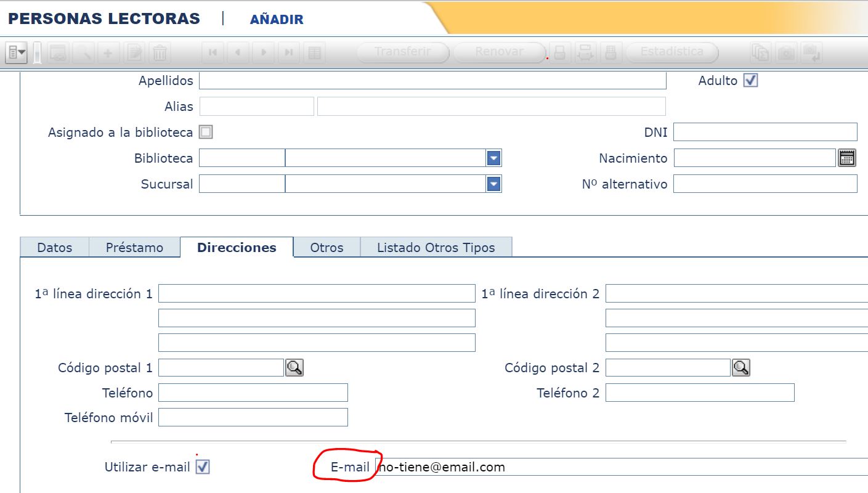Image resolution: width=868 pixels, height=493 pixels.
Task: Click the DNI input field
Action: tap(765, 132)
